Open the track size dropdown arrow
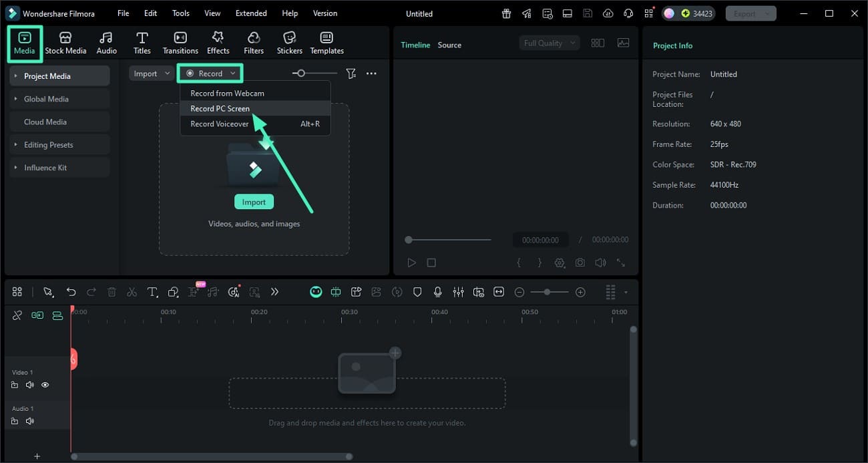This screenshot has height=463, width=868. click(x=626, y=292)
